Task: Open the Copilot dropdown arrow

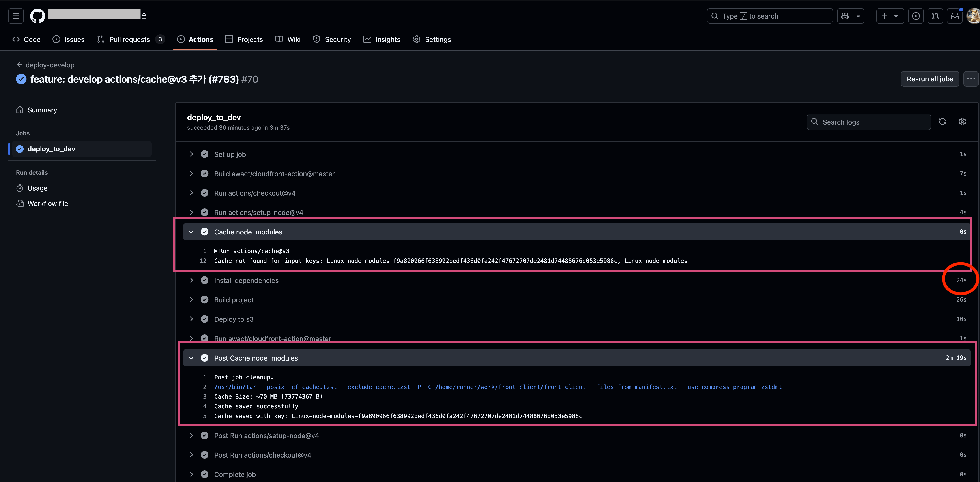Action: click(859, 16)
